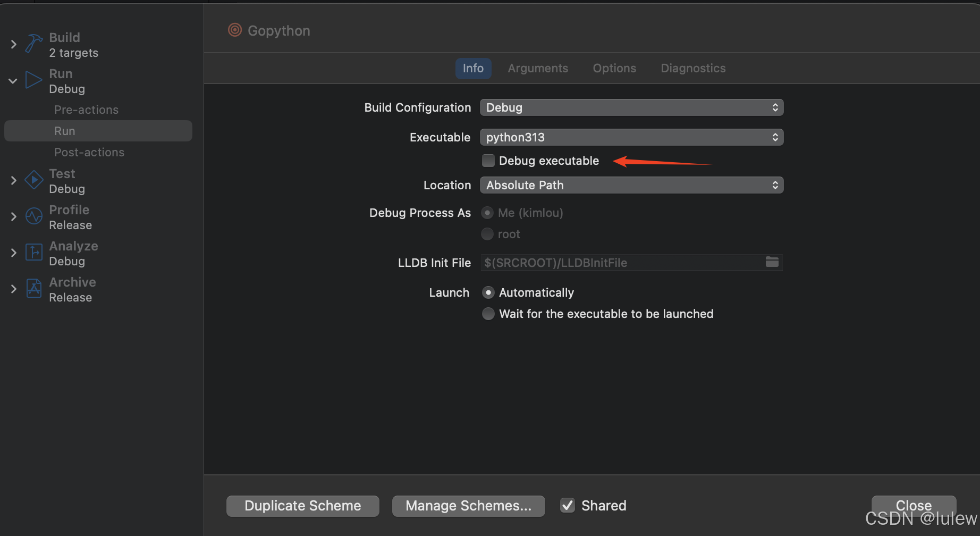Uncheck the Shared checkbox
Viewport: 980px width, 536px height.
point(567,505)
